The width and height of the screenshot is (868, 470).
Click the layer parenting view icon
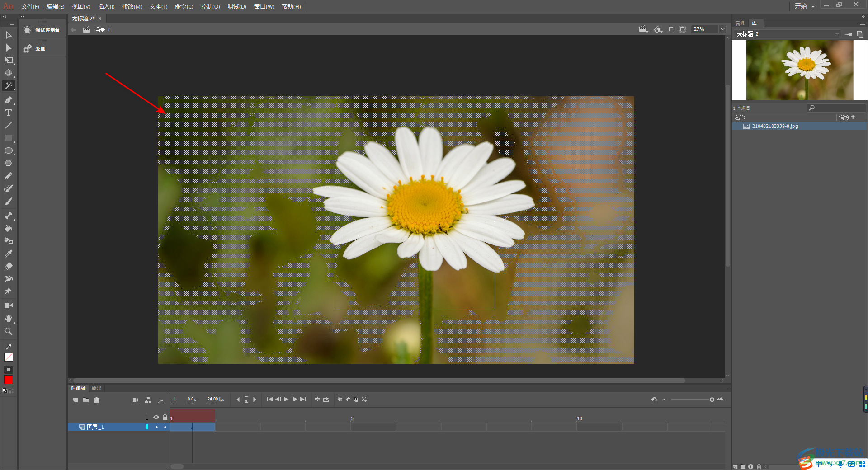point(148,400)
